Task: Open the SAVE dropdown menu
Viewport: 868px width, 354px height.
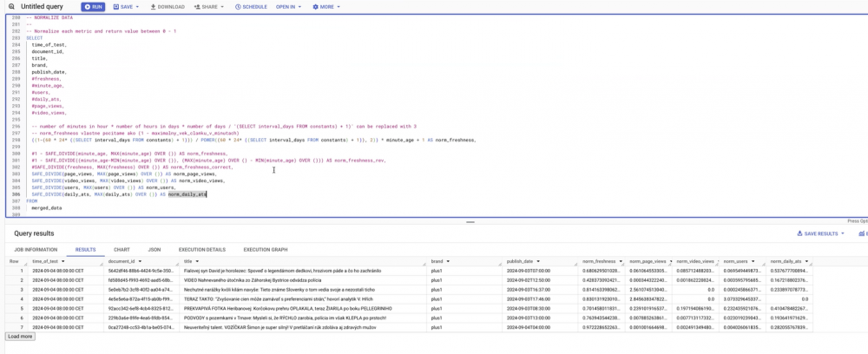Action: point(126,6)
